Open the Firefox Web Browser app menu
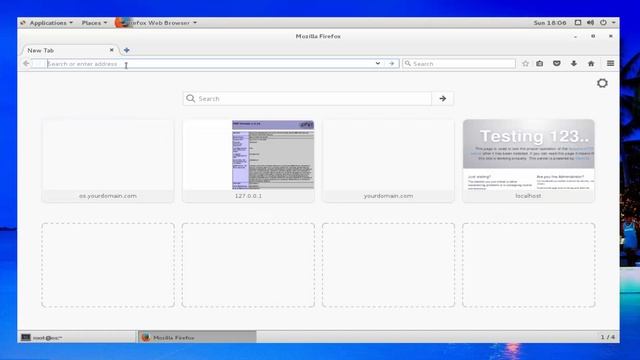640x360 pixels. pos(156,23)
